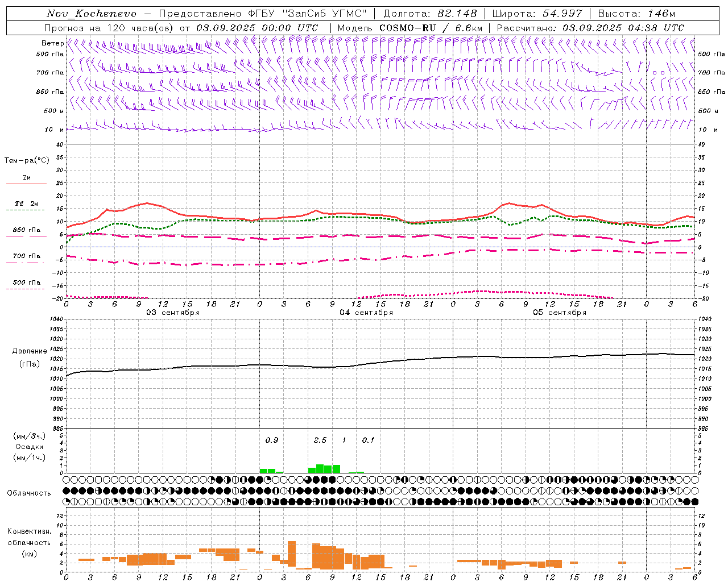Image resolution: width=728 pixels, height=582 pixels.
Task: Click the '04 сентября' date label
Action: click(366, 313)
